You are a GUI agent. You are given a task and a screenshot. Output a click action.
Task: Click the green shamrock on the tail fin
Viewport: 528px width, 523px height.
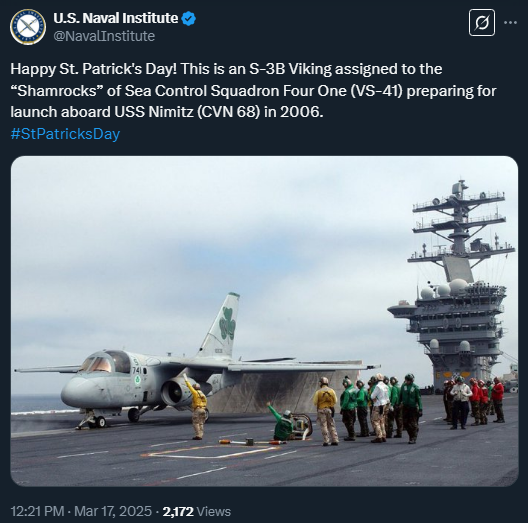pos(227,323)
